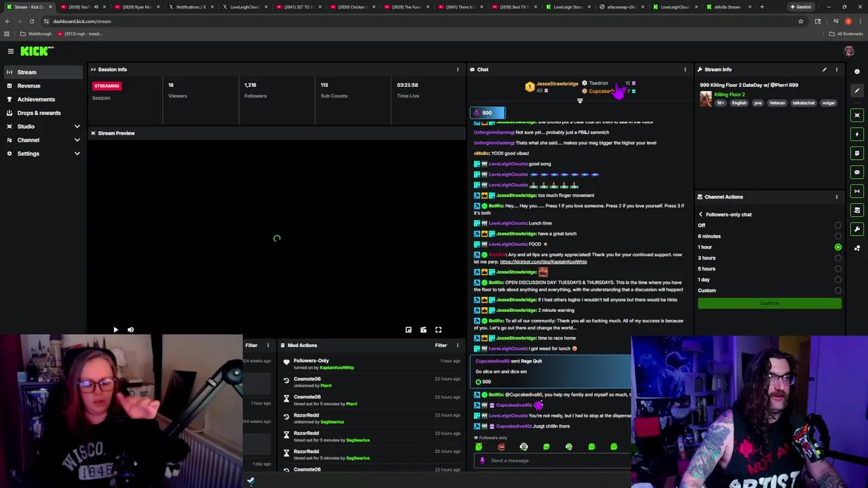Viewport: 868px width, 488px height.
Task: Open the Killing Floor 2 category link
Action: [x=730, y=95]
